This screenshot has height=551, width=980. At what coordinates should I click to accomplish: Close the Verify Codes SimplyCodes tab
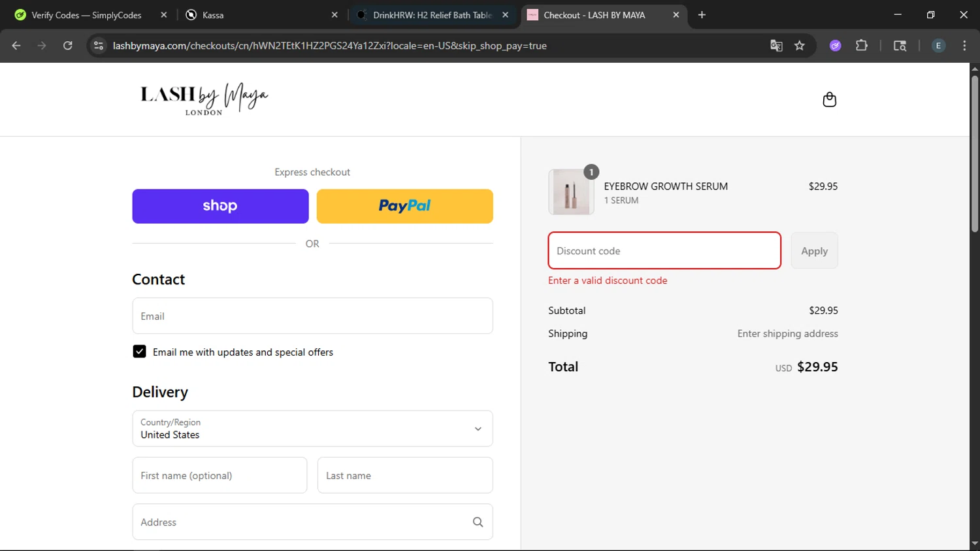tap(164, 15)
